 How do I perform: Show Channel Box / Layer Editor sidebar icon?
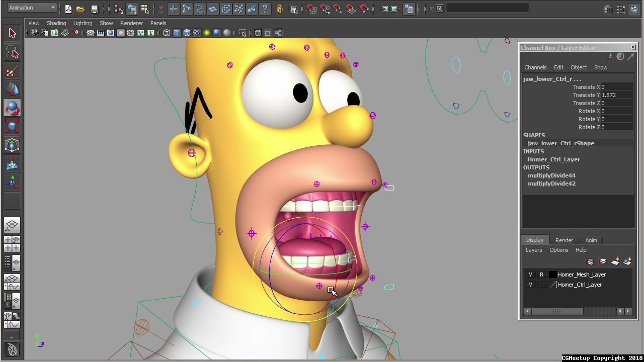click(x=634, y=9)
